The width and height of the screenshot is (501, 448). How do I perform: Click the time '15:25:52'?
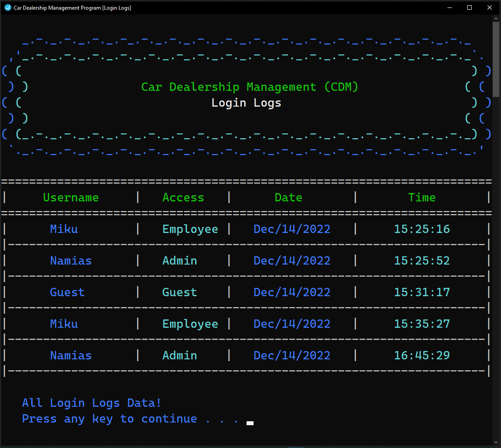click(422, 261)
